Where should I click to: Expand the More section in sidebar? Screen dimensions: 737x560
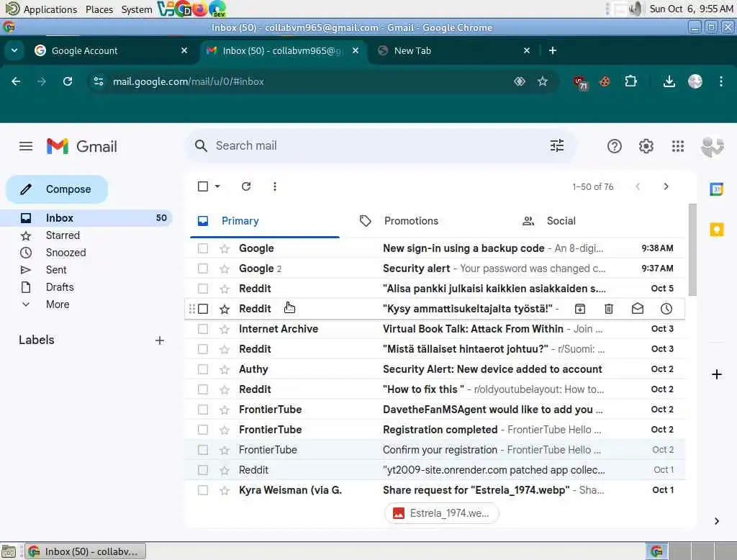click(58, 304)
